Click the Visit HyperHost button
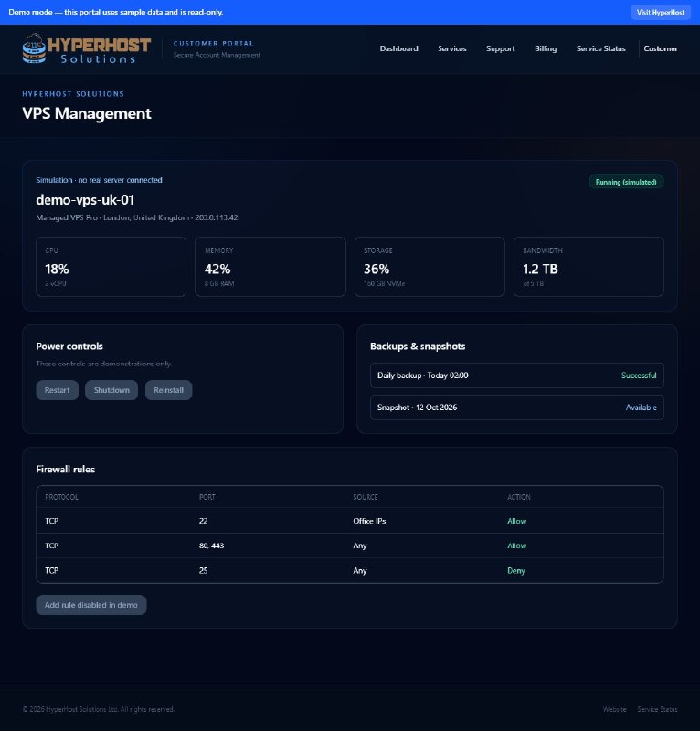 pyautogui.click(x=661, y=12)
